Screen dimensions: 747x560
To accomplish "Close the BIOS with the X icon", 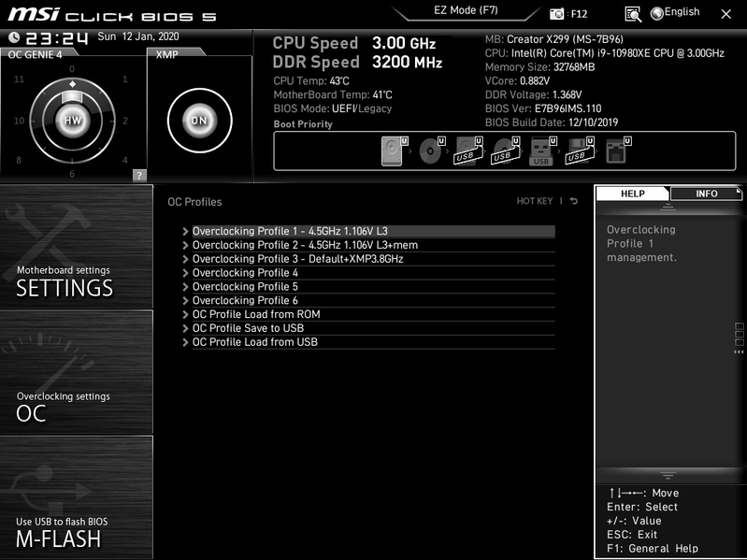I will (726, 14).
